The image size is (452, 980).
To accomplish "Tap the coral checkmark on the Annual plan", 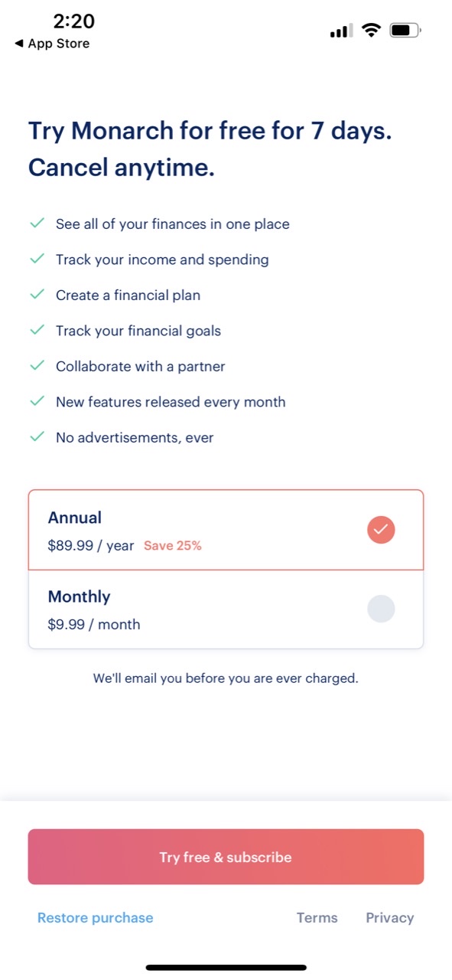I will (381, 529).
